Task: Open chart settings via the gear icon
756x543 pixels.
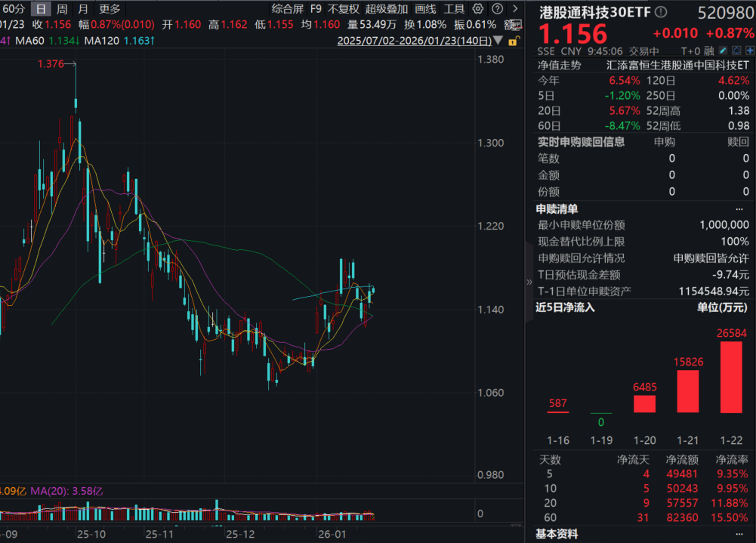Action: (x=476, y=9)
